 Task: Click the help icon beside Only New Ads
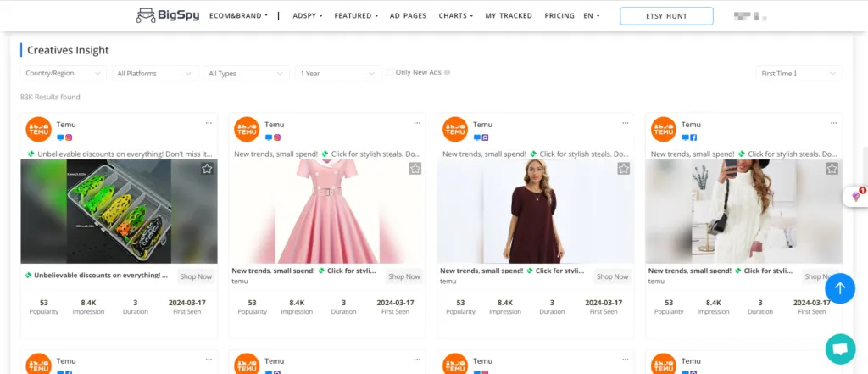point(448,73)
